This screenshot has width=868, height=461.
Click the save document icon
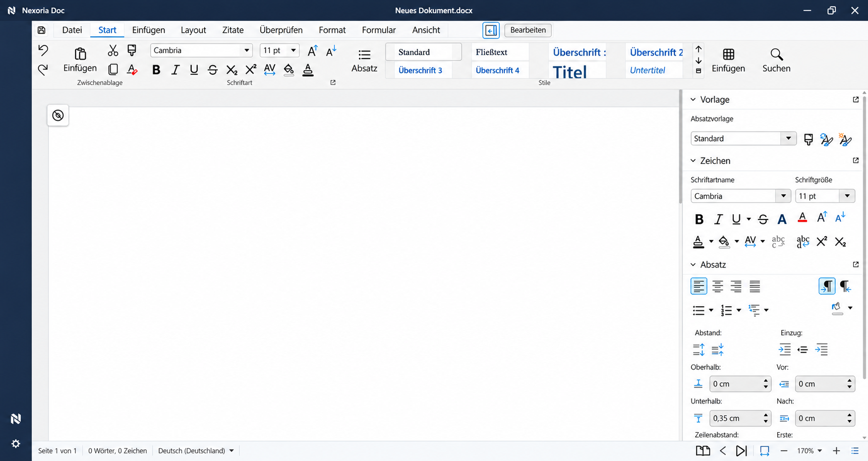pos(42,30)
